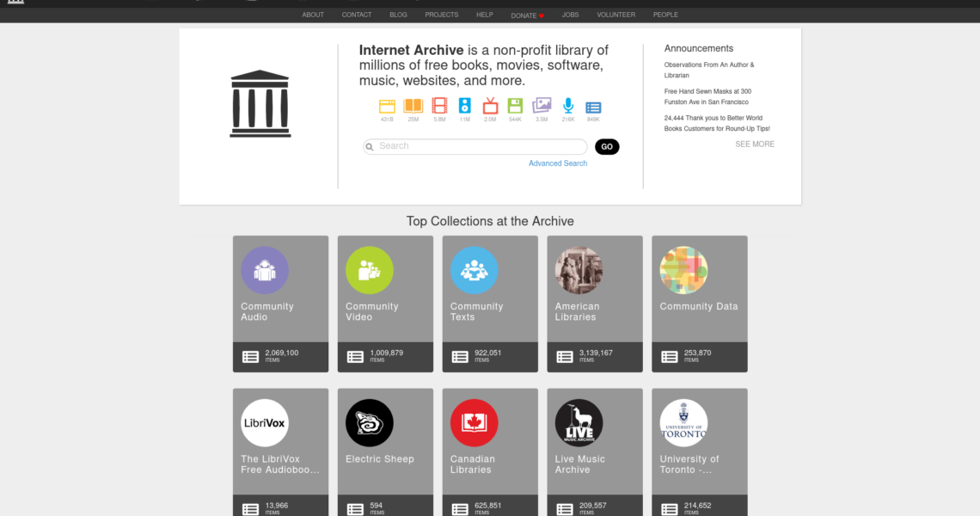Select BLOG in the top navigation
Viewport: 980px width, 516px height.
[x=398, y=15]
